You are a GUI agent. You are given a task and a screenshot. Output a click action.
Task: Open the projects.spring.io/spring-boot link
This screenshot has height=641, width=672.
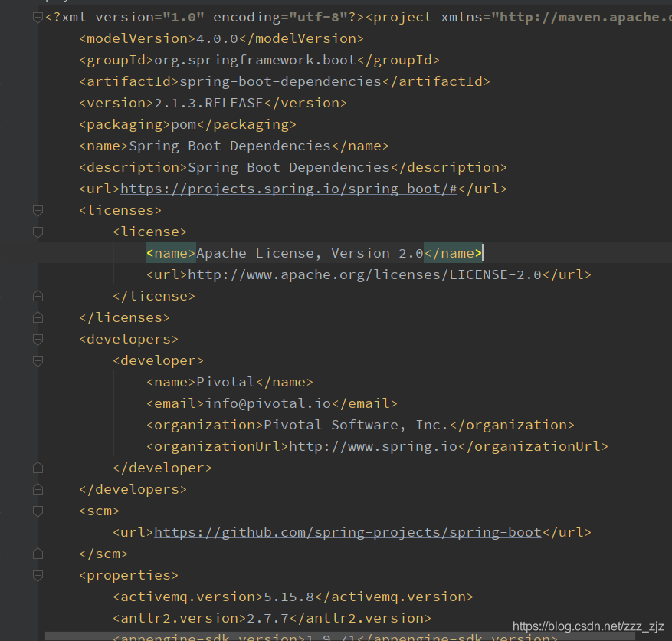tap(289, 189)
